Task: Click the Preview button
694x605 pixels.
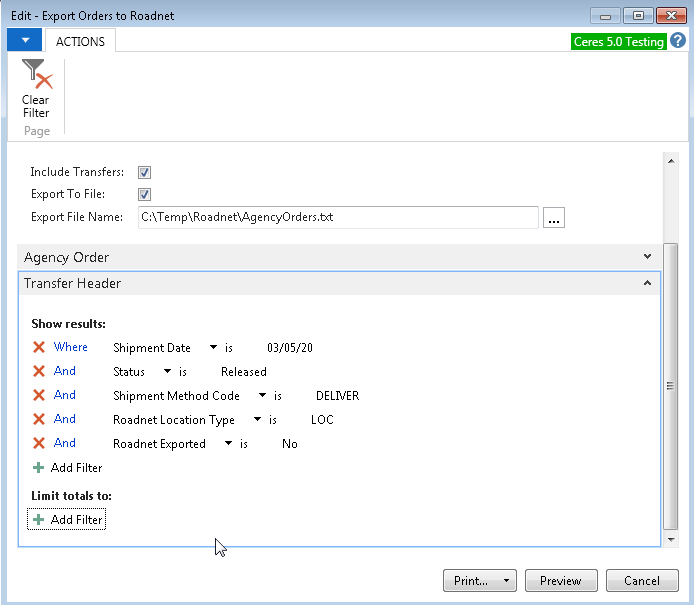Action: coord(560,581)
